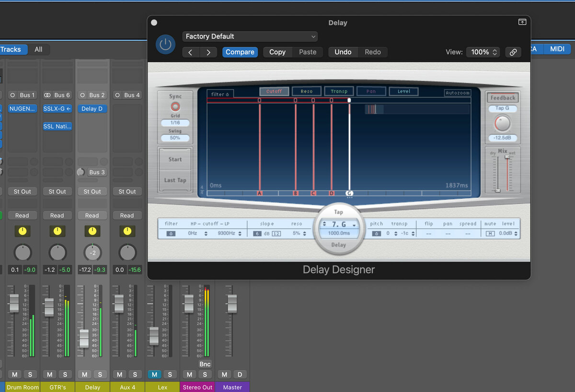Click the yellow pan indicator on Delay channel
This screenshot has height=392, width=575.
(x=92, y=232)
